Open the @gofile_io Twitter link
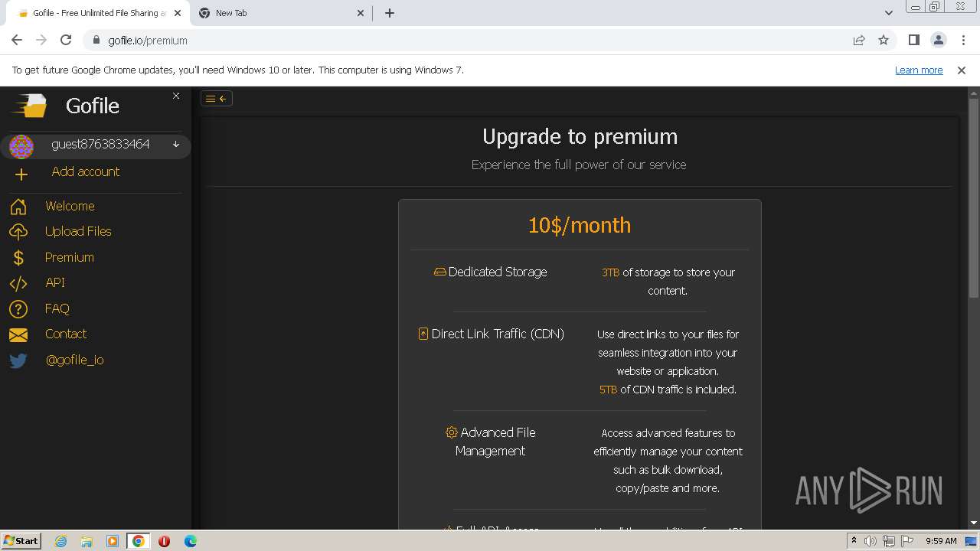The width and height of the screenshot is (980, 551). pyautogui.click(x=74, y=360)
